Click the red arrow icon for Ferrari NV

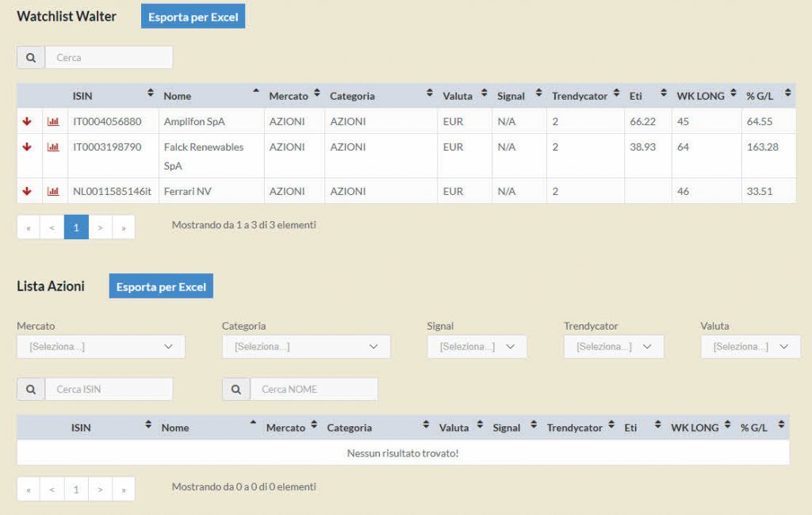click(27, 192)
